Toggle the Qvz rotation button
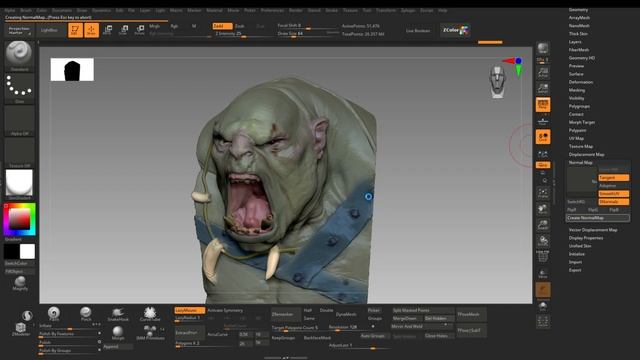The image size is (640, 360). coord(543,165)
